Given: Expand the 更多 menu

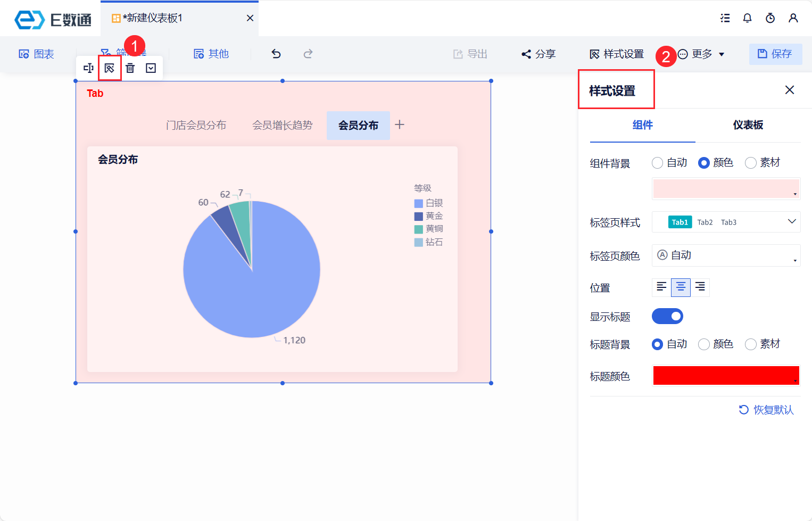Looking at the screenshot, I should tap(701, 54).
